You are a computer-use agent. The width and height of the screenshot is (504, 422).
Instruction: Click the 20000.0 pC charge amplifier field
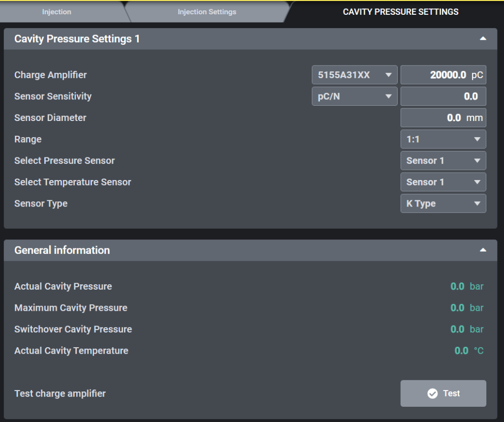pos(442,75)
